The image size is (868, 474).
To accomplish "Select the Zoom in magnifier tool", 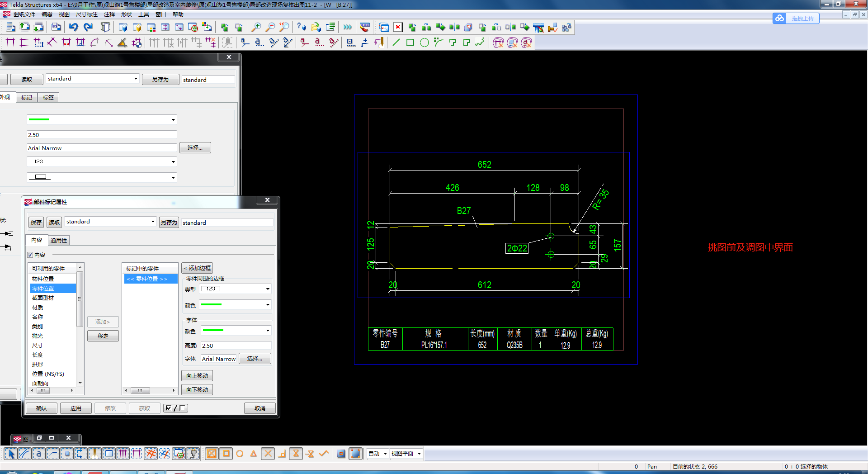I will (x=256, y=27).
